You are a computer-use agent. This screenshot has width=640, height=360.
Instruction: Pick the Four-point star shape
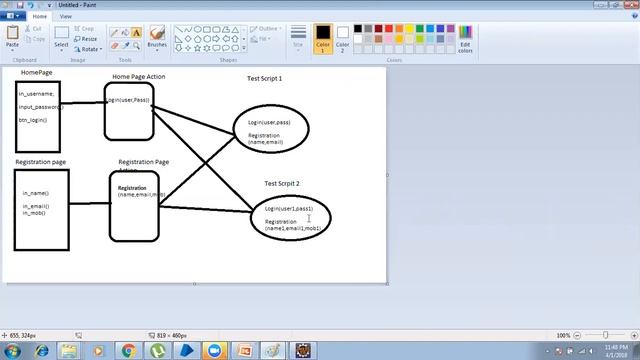pyautogui.click(x=188, y=48)
